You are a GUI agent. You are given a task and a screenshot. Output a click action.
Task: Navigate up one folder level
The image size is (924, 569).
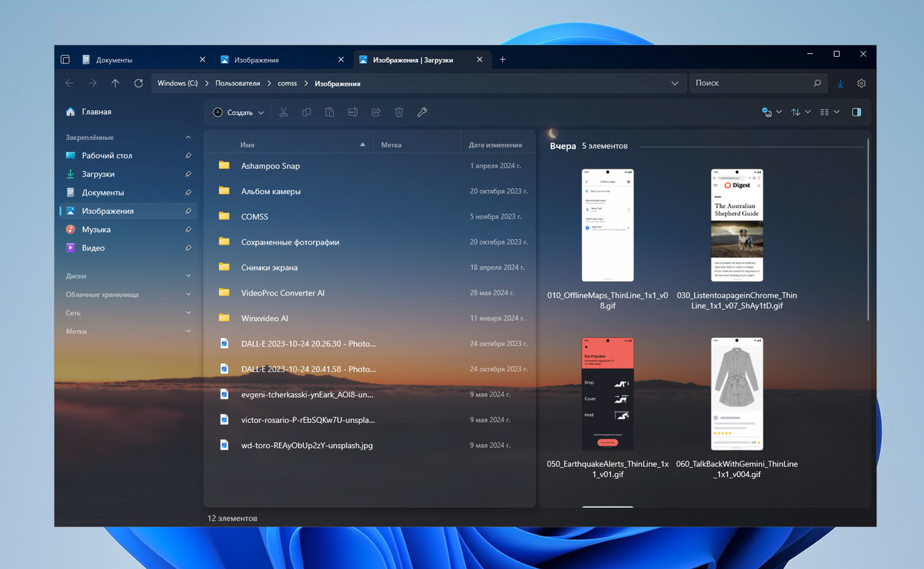pos(115,83)
